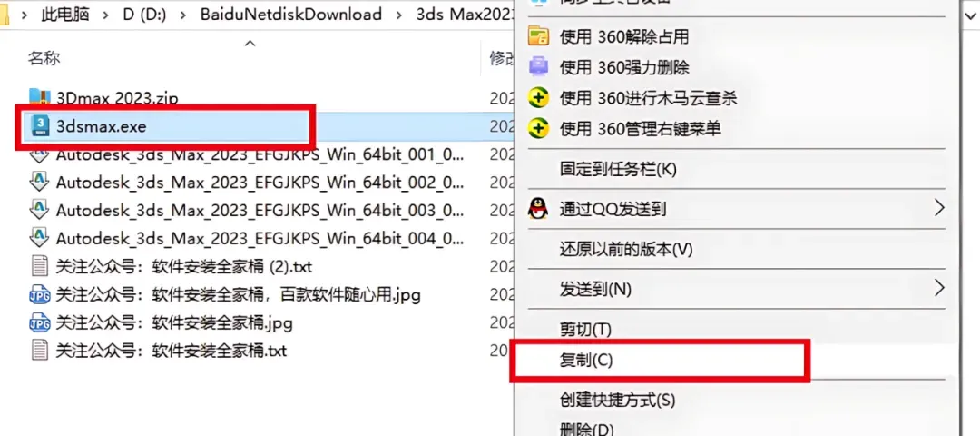Click the Autodesk 001 installer file icon
Image resolution: width=980 pixels, height=436 pixels.
(x=40, y=154)
